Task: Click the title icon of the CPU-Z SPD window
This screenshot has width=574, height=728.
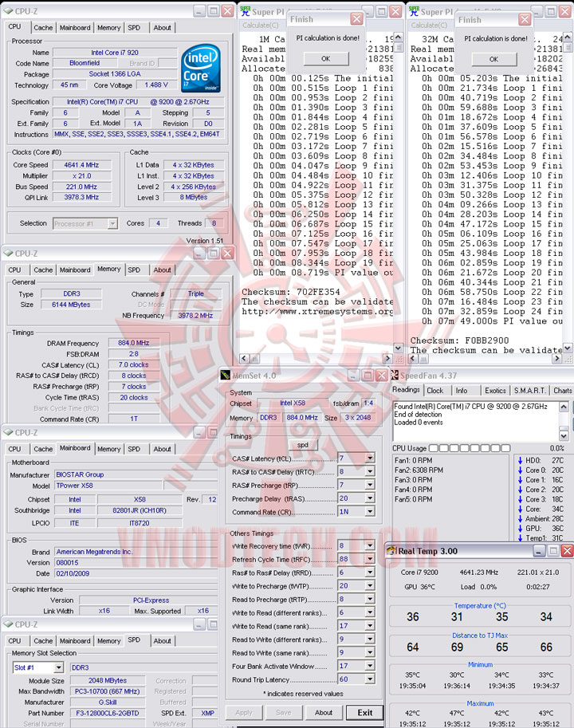Action: pyautogui.click(x=8, y=624)
